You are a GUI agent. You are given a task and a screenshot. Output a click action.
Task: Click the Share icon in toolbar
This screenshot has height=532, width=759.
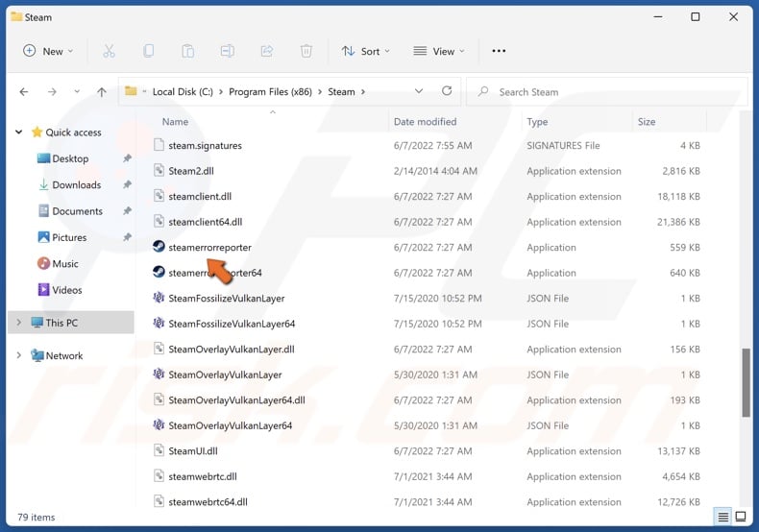266,51
